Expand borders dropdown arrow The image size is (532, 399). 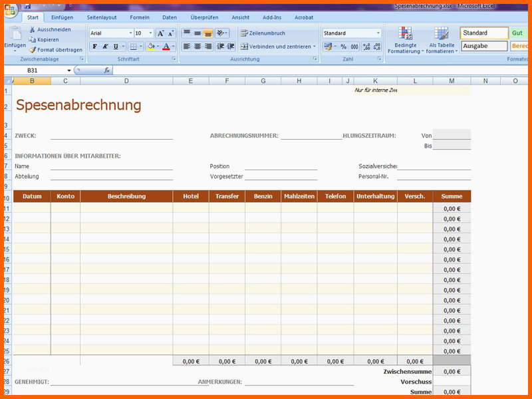click(141, 47)
